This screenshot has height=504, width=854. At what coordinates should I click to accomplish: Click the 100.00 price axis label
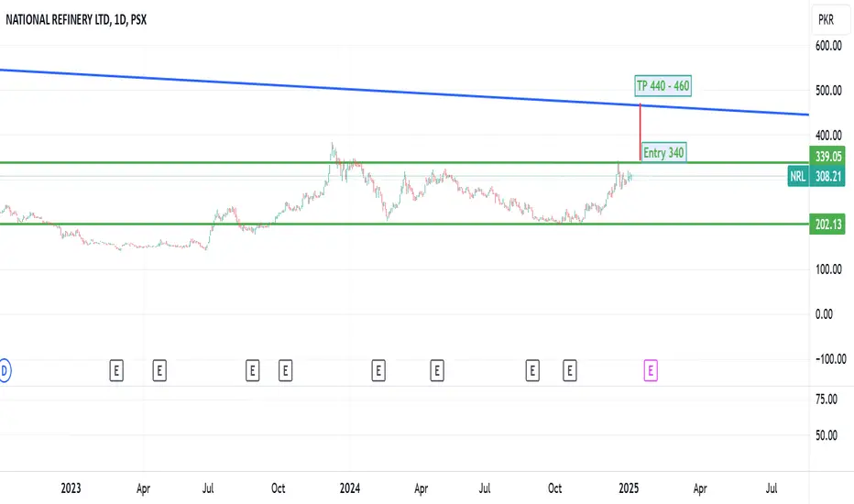827,269
